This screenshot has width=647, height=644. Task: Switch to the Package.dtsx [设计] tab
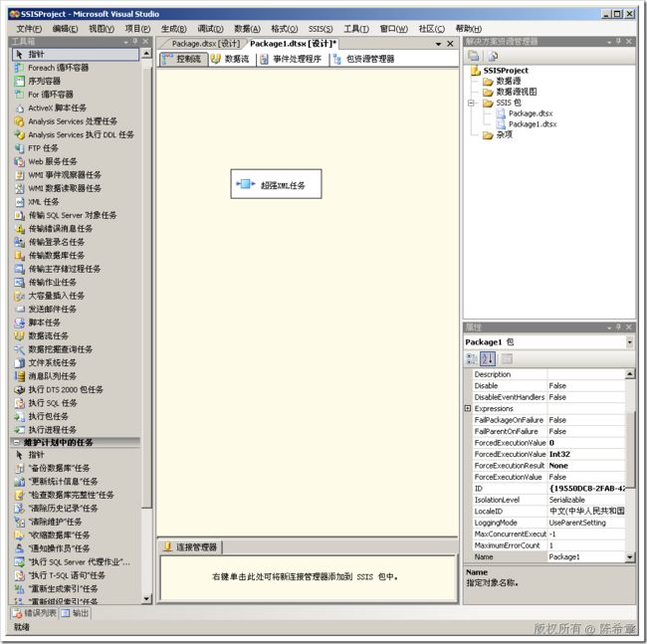(x=205, y=44)
